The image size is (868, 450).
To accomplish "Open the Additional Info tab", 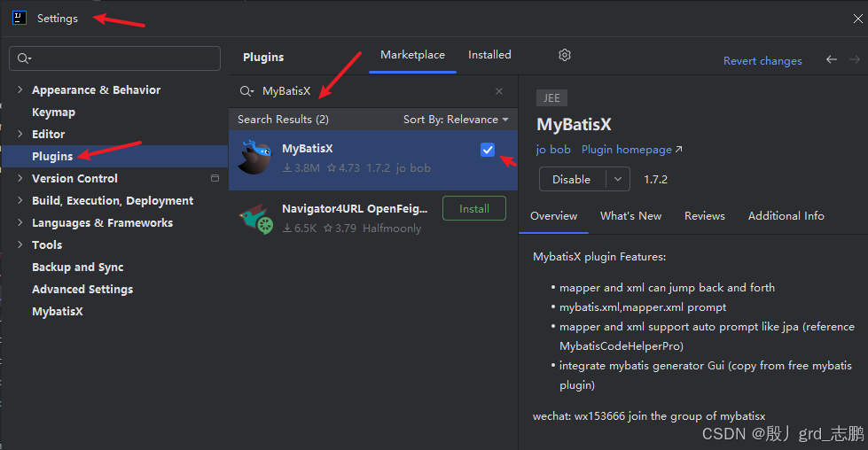I will click(x=786, y=216).
